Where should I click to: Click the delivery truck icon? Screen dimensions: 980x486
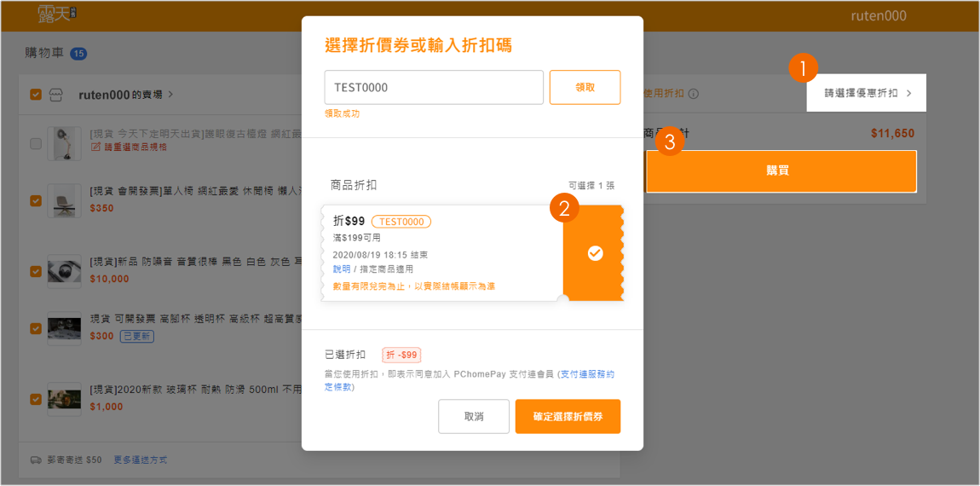(36, 460)
